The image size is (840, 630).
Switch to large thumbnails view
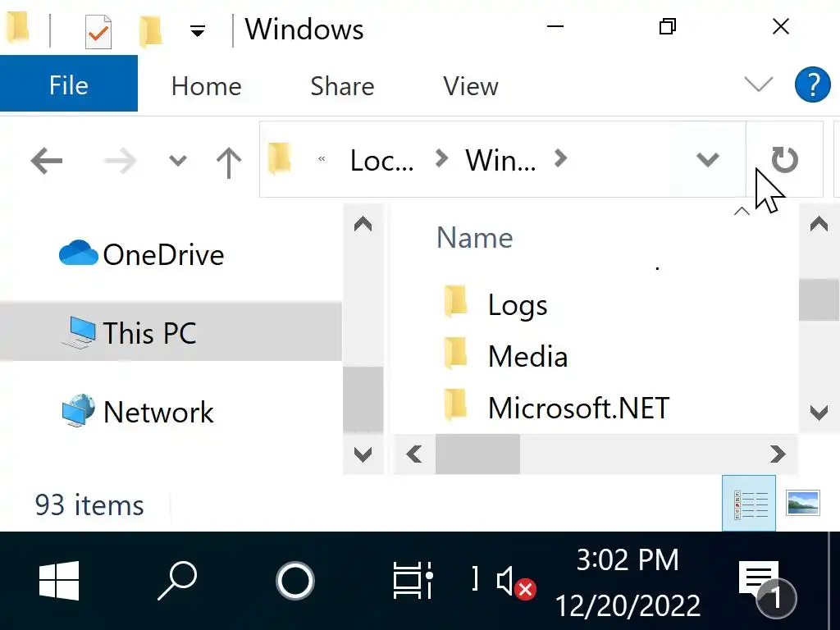(803, 504)
